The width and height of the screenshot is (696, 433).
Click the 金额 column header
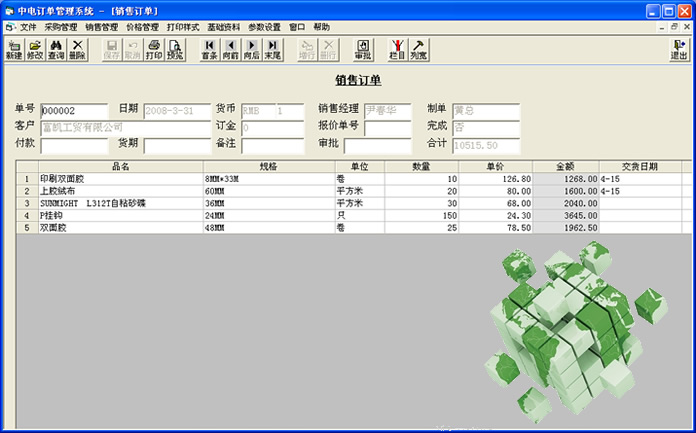pyautogui.click(x=566, y=167)
